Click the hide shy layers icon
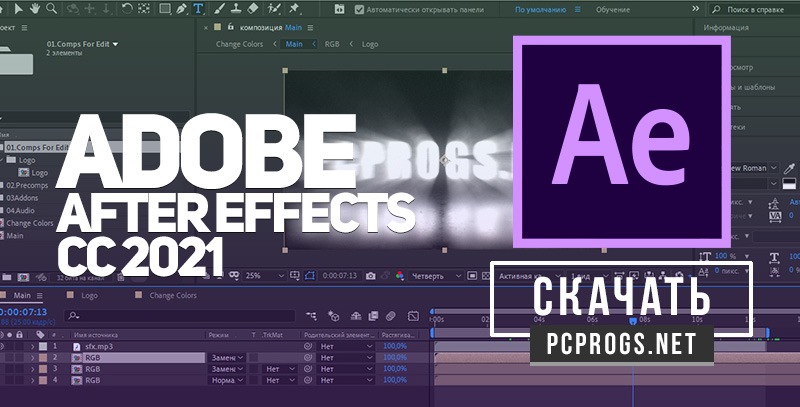800x407 pixels. (x=356, y=316)
